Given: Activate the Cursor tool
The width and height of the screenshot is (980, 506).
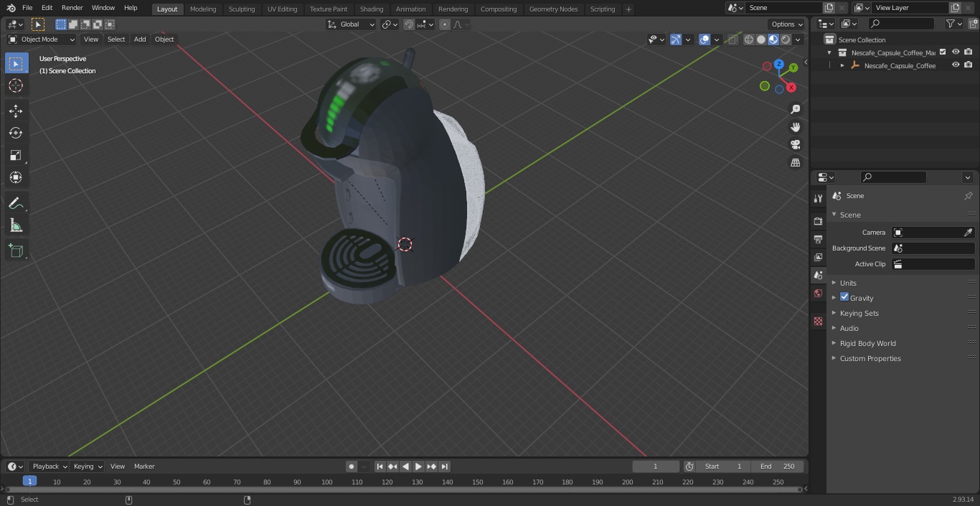Looking at the screenshot, I should pyautogui.click(x=16, y=85).
